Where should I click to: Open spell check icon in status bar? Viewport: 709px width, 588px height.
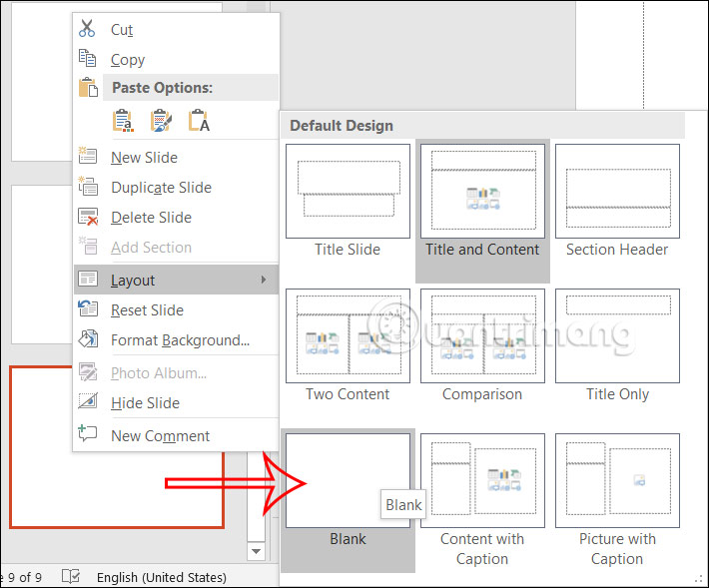(x=71, y=576)
